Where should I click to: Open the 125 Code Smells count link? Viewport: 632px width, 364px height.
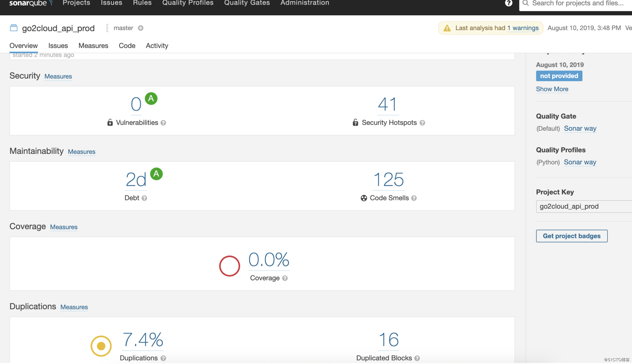(x=388, y=180)
